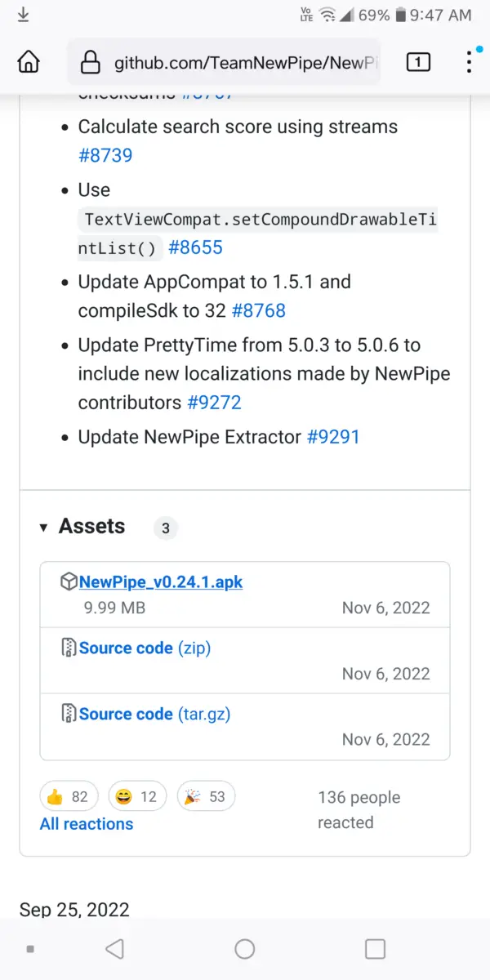Show All reactions

click(x=87, y=824)
